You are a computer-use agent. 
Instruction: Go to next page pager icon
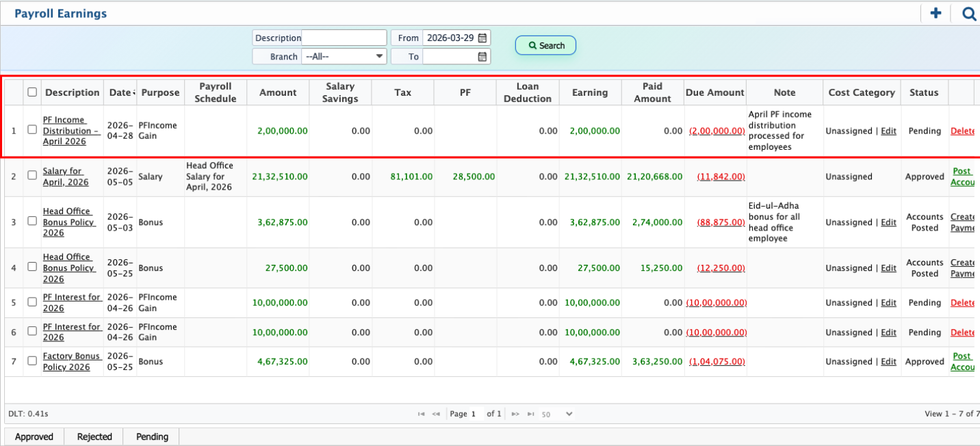[x=515, y=414]
